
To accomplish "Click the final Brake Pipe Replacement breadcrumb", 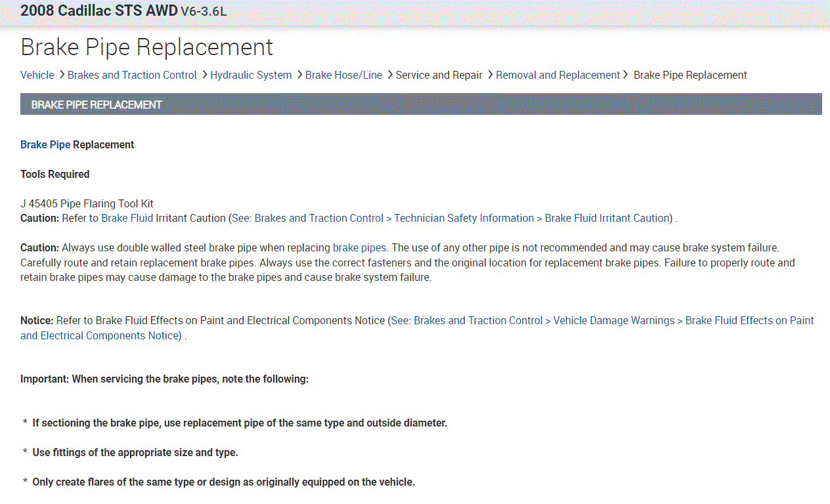I will (690, 75).
